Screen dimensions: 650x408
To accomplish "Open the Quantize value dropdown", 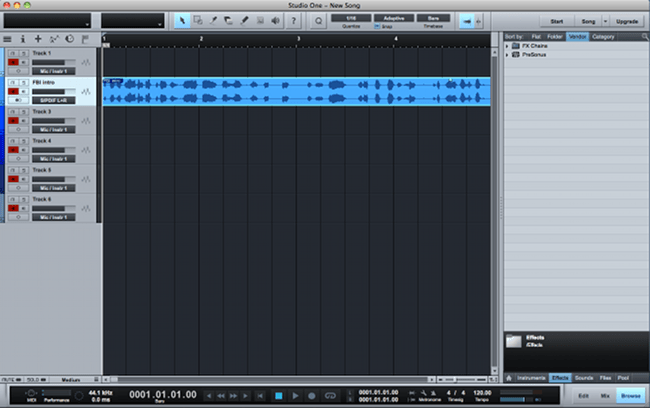I will (x=351, y=18).
